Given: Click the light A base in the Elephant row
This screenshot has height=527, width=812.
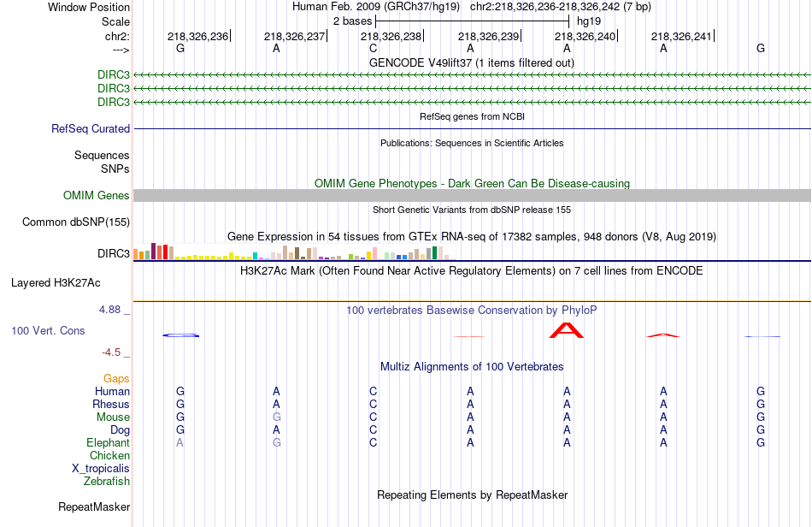Looking at the screenshot, I should (x=179, y=442).
